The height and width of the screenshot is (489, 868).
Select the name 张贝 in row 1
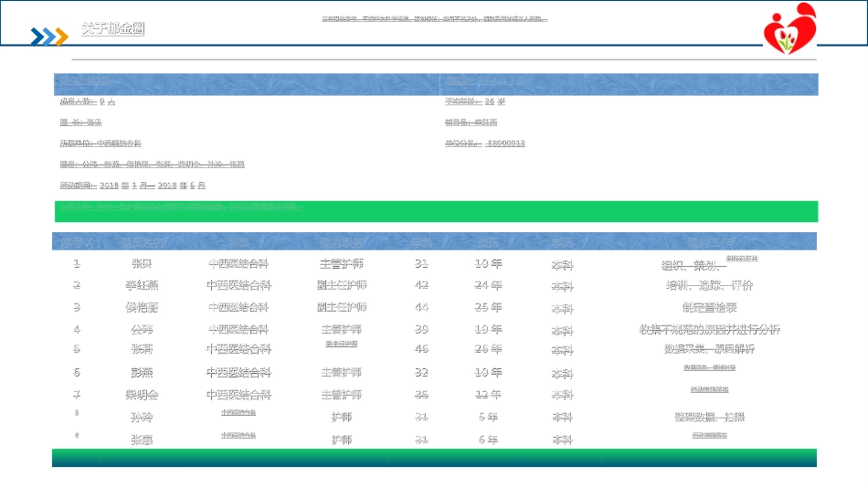point(142,264)
